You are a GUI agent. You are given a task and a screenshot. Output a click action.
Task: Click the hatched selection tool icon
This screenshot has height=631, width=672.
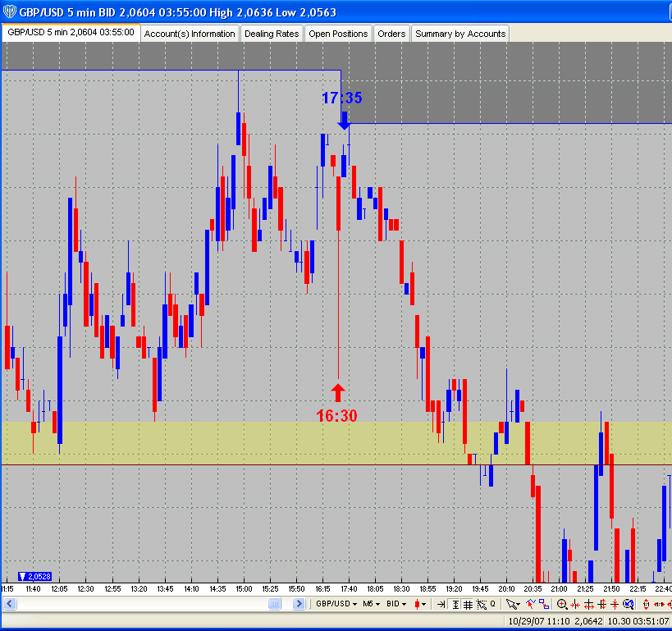coord(479,604)
